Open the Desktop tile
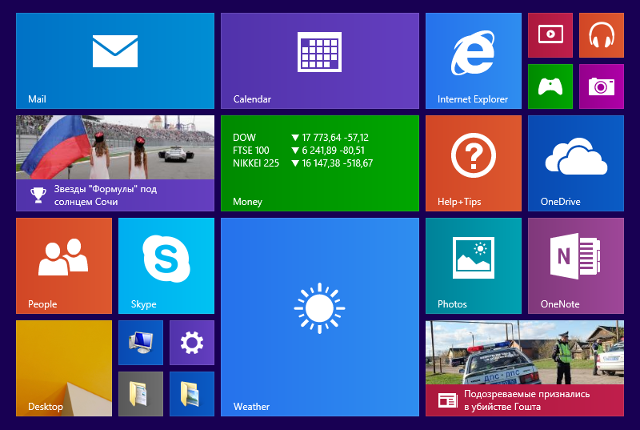Screen dimensions: 640x430 point(64,368)
